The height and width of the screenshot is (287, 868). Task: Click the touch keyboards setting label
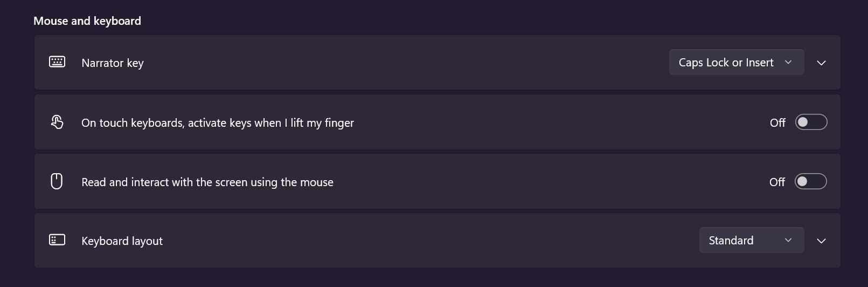click(217, 123)
